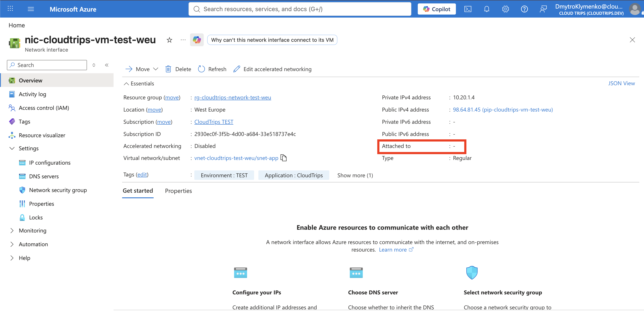The width and height of the screenshot is (644, 313).
Task: Expand the Automation group
Action: 12,244
